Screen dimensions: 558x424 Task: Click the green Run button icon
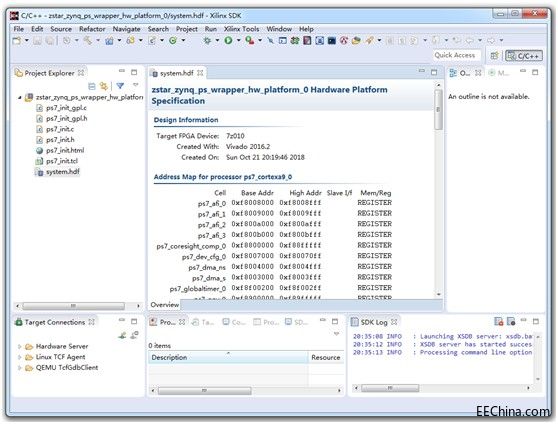(x=228, y=41)
